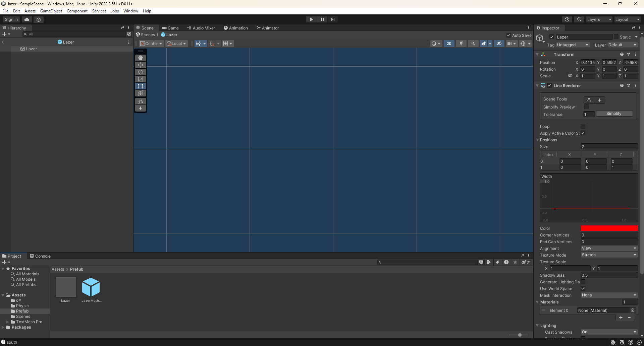Select the LazerMoth prefab thumbnail

pyautogui.click(x=91, y=287)
